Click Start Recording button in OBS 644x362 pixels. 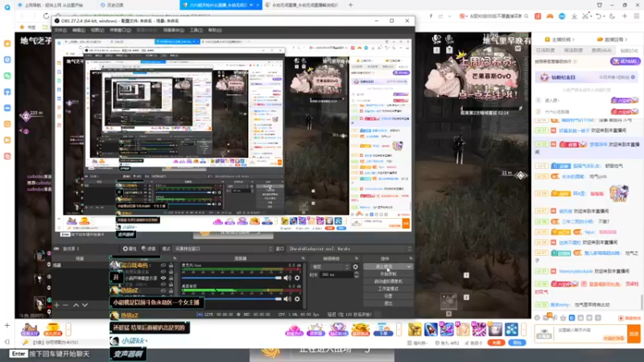tap(388, 274)
